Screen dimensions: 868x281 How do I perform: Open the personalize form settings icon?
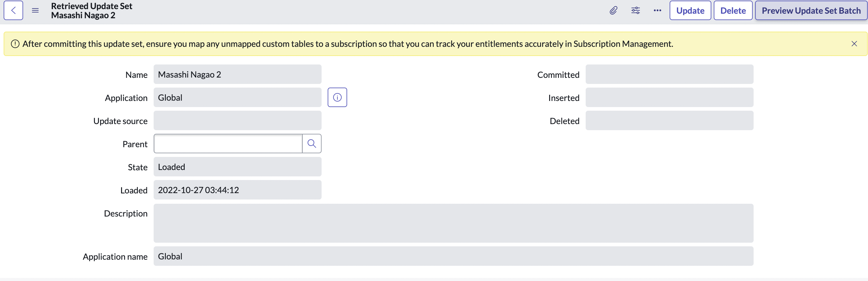(636, 10)
